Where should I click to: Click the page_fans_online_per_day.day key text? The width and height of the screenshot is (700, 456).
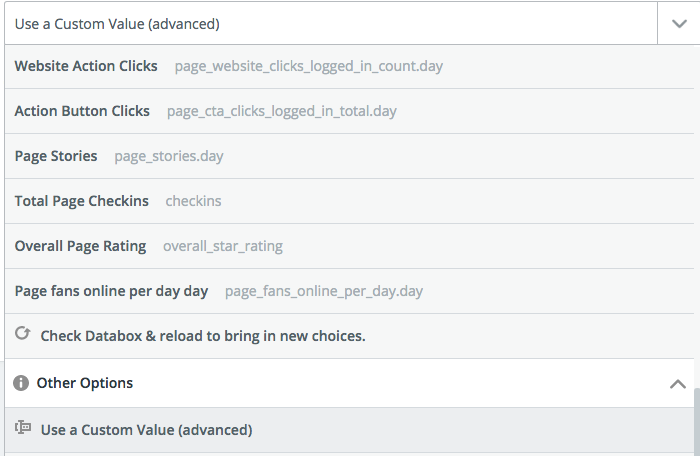click(324, 292)
